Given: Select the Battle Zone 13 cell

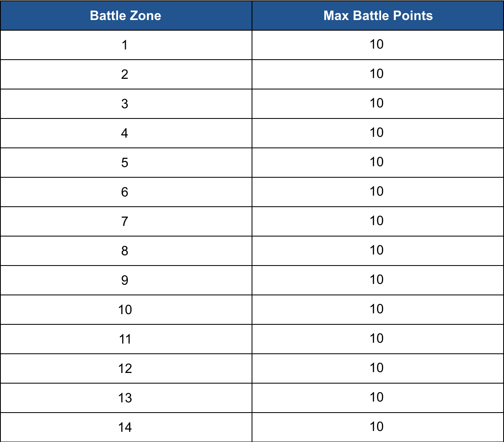Looking at the screenshot, I should [x=126, y=398].
